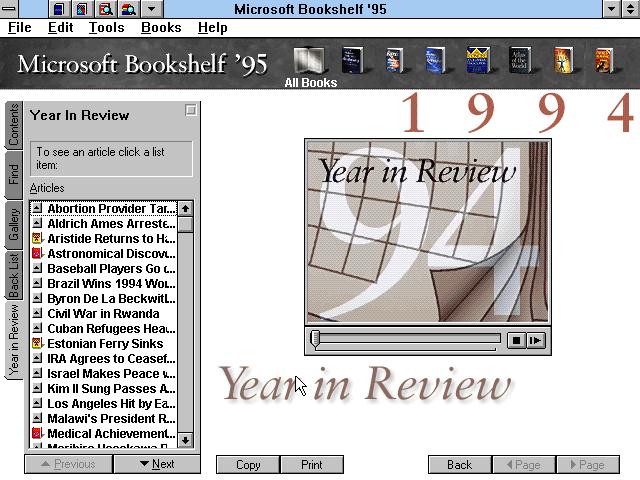Open 'Byron De La Beckwith' article

(111, 298)
